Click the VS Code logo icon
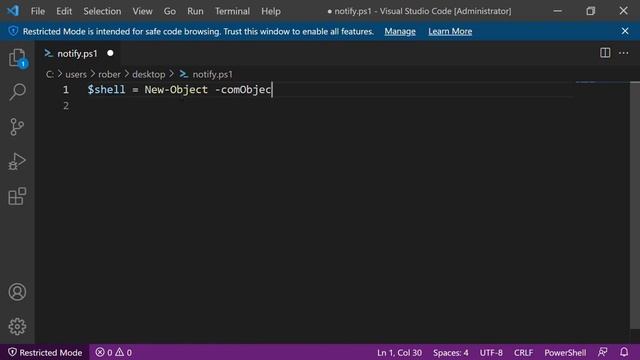Image resolution: width=640 pixels, height=360 pixels. tap(13, 11)
